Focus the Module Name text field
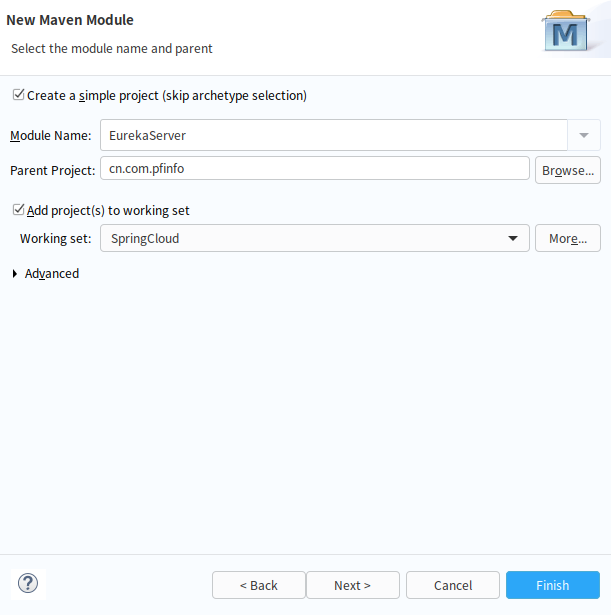Image resolution: width=611 pixels, height=615 pixels. [x=334, y=135]
